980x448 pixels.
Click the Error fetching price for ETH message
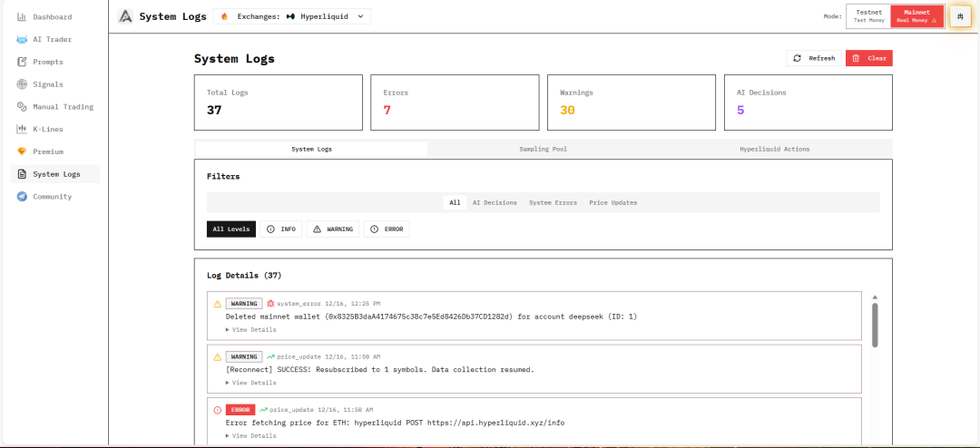pos(395,423)
